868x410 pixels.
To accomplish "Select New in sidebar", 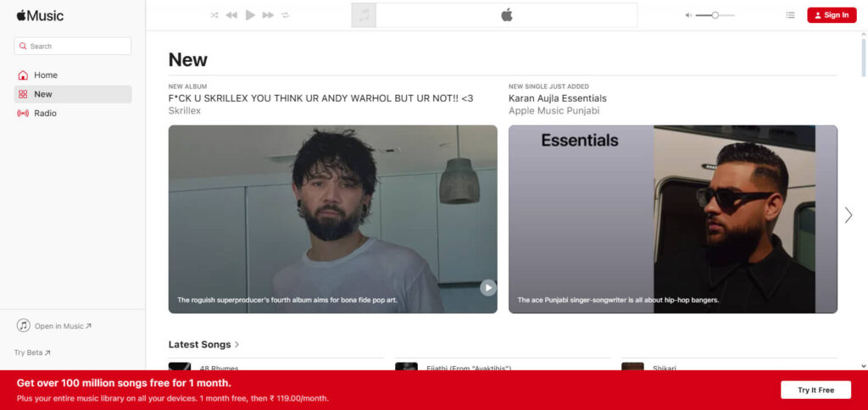I will pyautogui.click(x=73, y=94).
